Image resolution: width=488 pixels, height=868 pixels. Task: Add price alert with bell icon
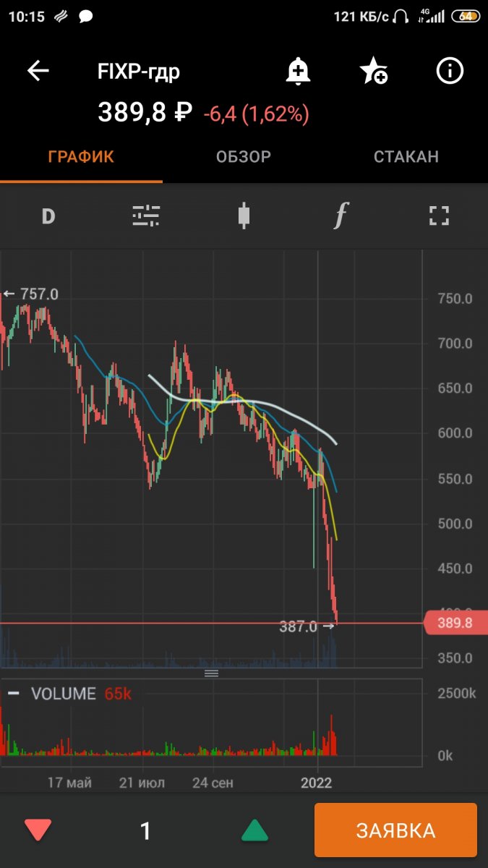297,71
